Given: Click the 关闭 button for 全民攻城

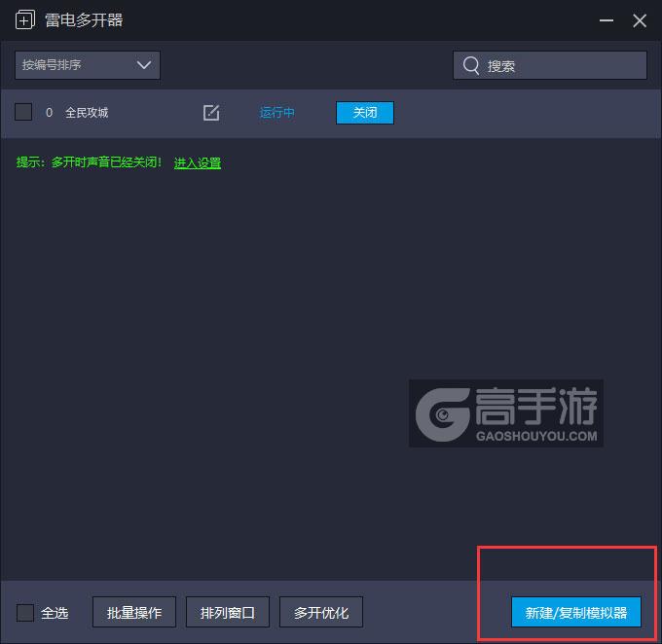Looking at the screenshot, I should [x=365, y=113].
